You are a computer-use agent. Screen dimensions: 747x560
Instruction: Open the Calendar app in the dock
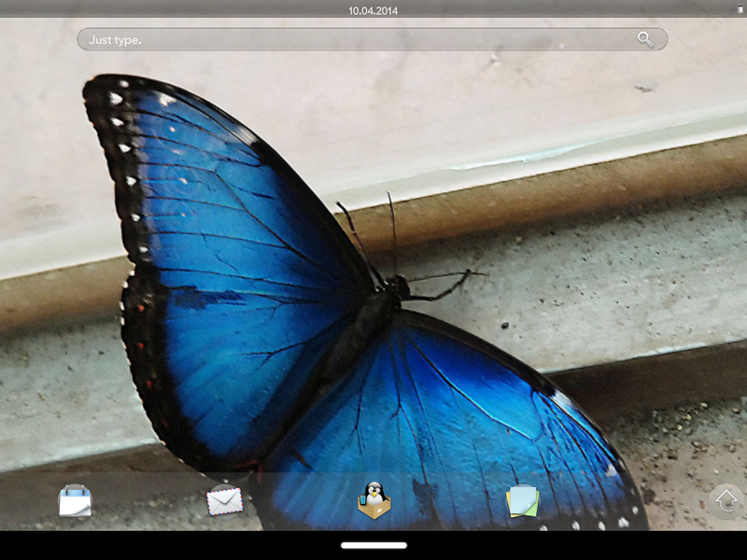coord(75,501)
